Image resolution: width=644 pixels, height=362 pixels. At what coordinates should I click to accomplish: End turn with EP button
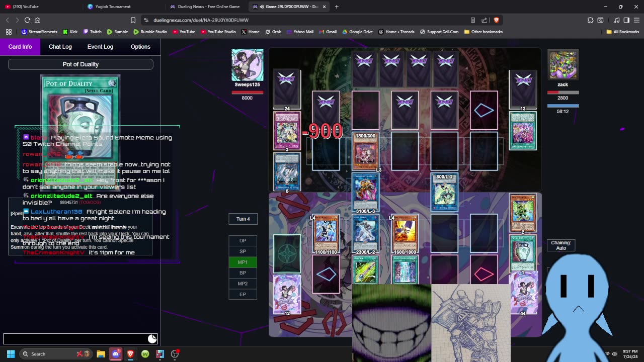coord(243,294)
